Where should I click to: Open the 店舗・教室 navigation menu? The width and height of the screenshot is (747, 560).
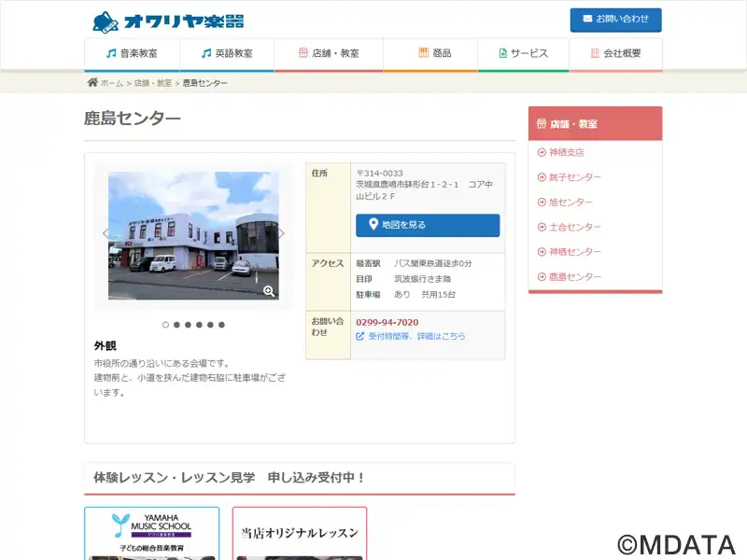tap(328, 54)
